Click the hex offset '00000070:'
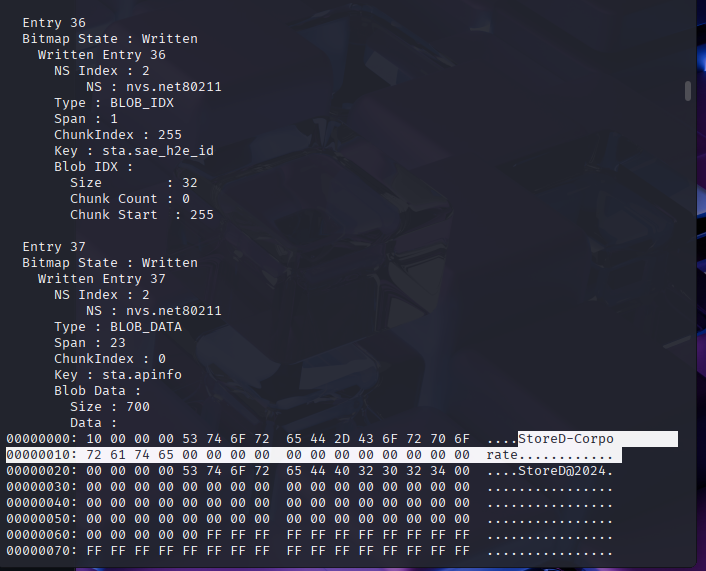This screenshot has width=706, height=571. (x=42, y=551)
